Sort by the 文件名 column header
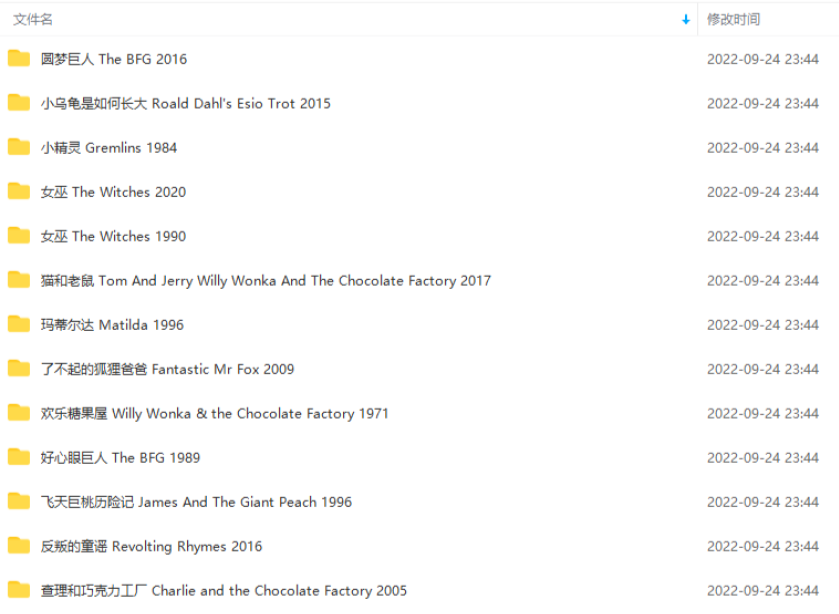 click(x=33, y=20)
